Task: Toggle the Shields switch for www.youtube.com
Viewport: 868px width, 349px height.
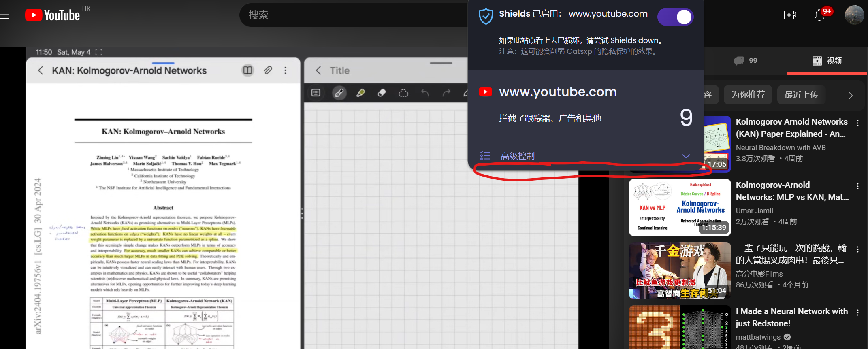Action: point(675,17)
